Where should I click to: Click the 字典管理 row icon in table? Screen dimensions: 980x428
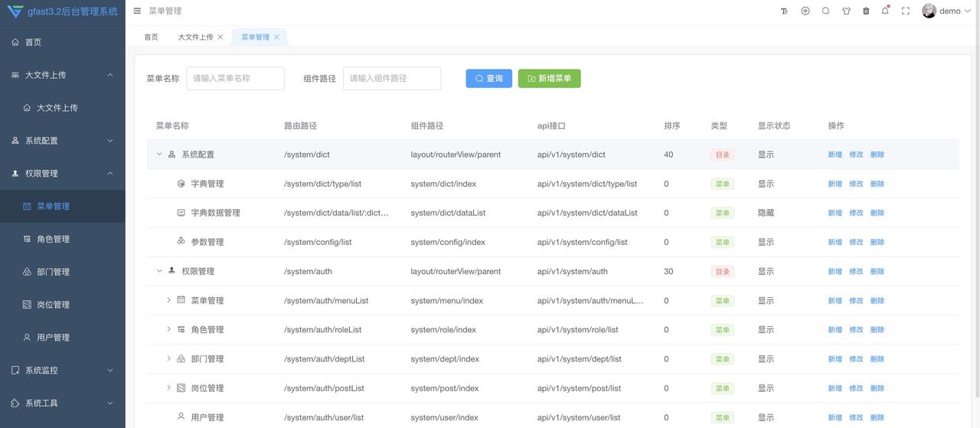click(181, 184)
